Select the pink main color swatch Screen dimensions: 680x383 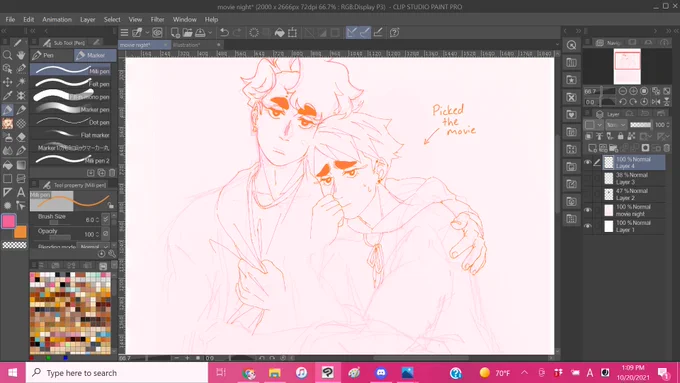(x=9, y=221)
